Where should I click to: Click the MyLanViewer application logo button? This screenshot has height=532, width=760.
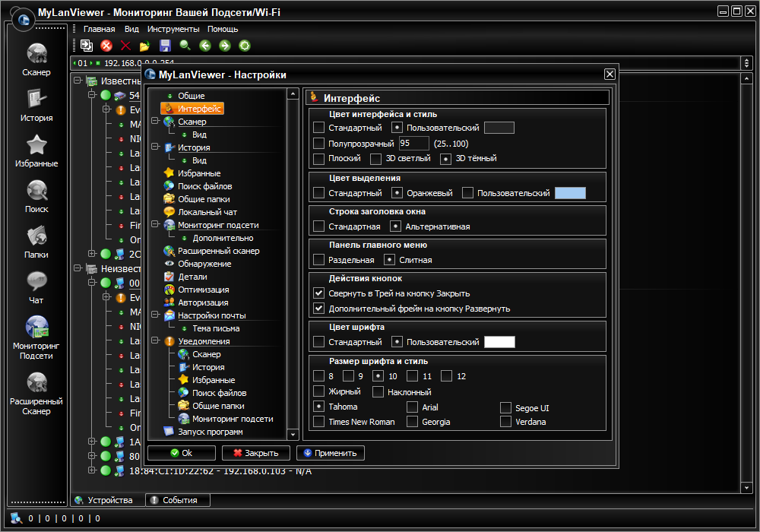point(24,20)
